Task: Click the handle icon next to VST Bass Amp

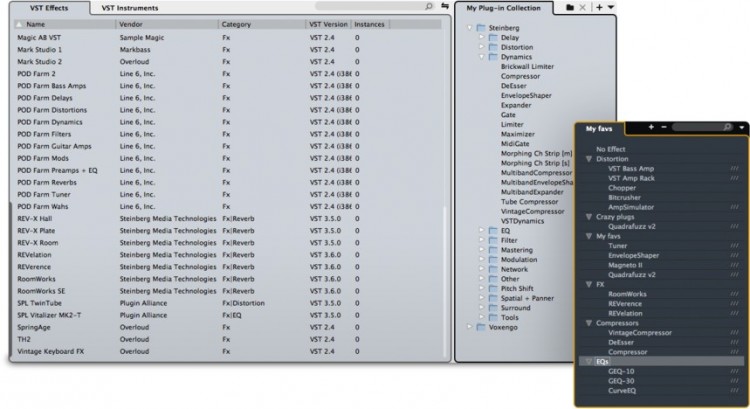Action: (x=734, y=169)
